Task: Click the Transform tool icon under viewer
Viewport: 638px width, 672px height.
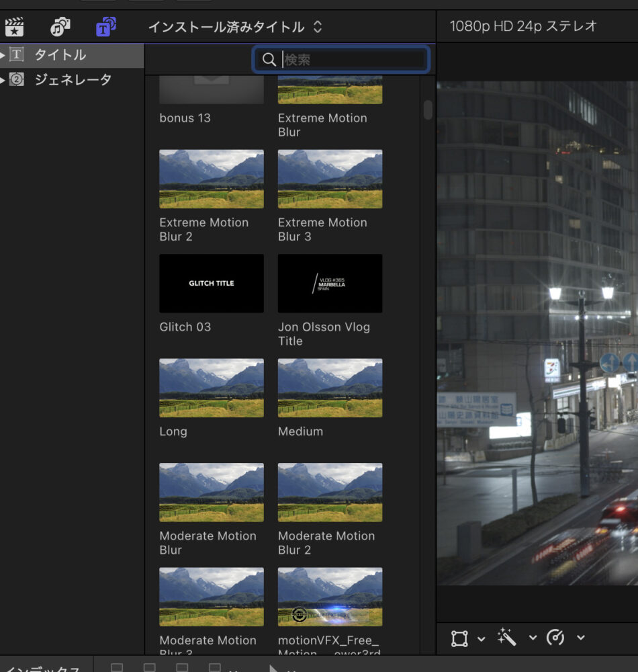Action: tap(459, 638)
